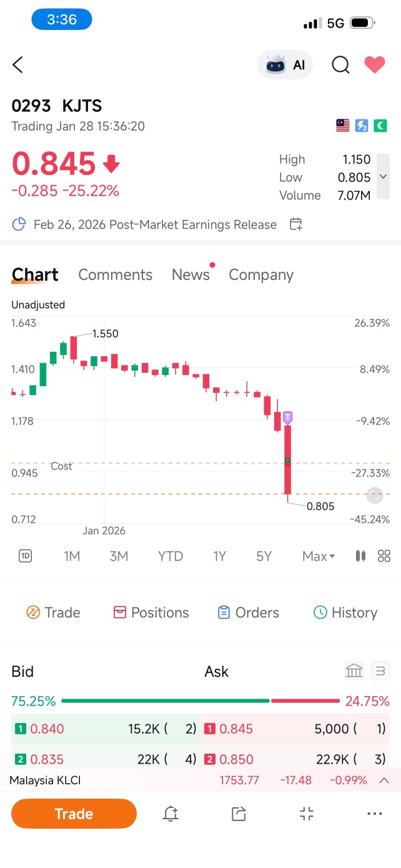Toggle the order book depth level icon
The width and height of the screenshot is (401, 868).
[x=380, y=671]
